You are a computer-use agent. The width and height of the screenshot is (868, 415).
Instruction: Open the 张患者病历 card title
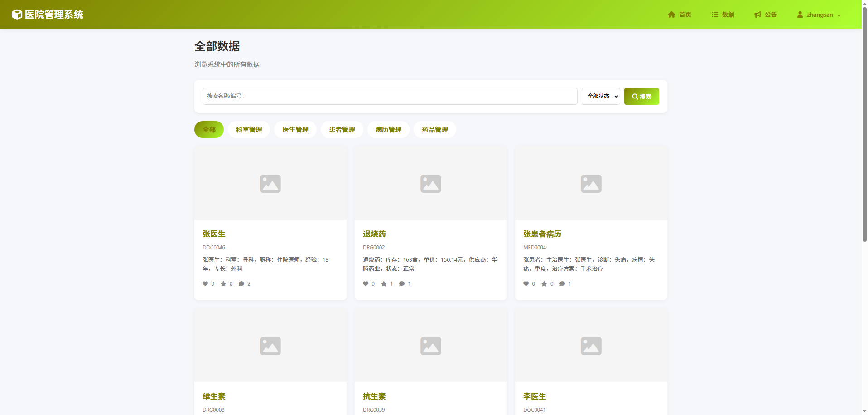point(542,234)
